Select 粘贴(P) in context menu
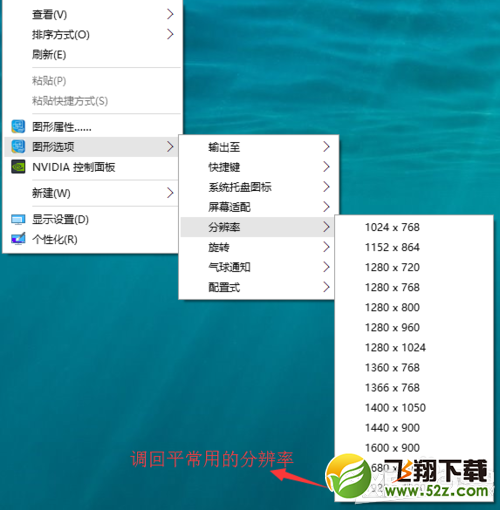This screenshot has height=510, width=500. coord(93,81)
